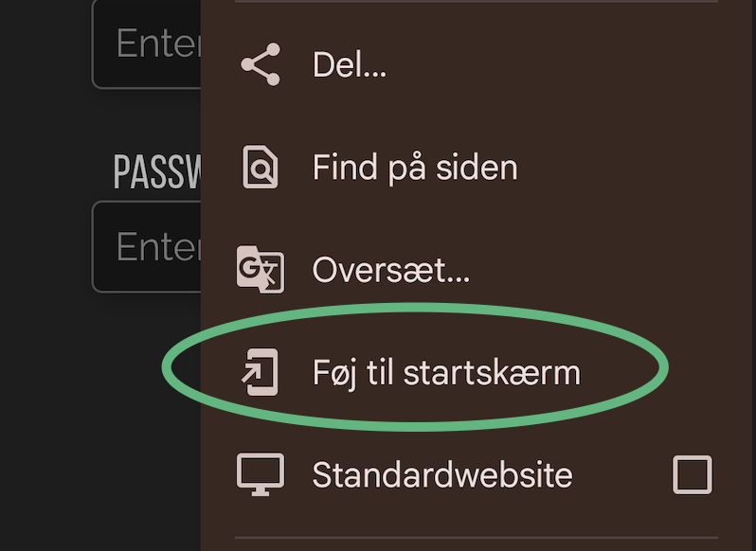
Task: Select the Standardwebsite menu label
Action: coord(442,475)
